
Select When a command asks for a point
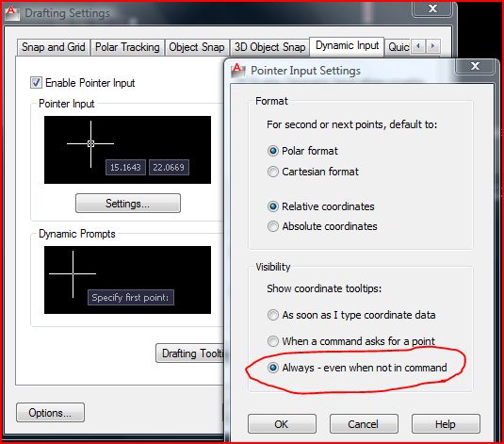273,341
